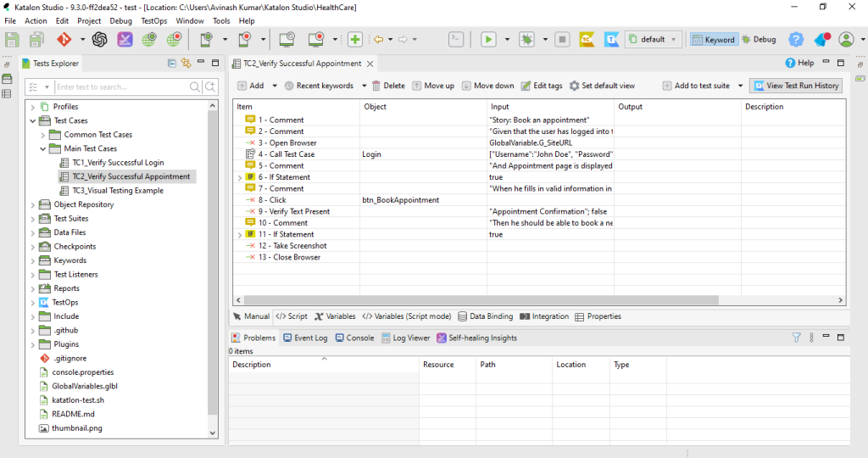868x458 pixels.
Task: Open the blue TestOps T icon
Action: (612, 39)
